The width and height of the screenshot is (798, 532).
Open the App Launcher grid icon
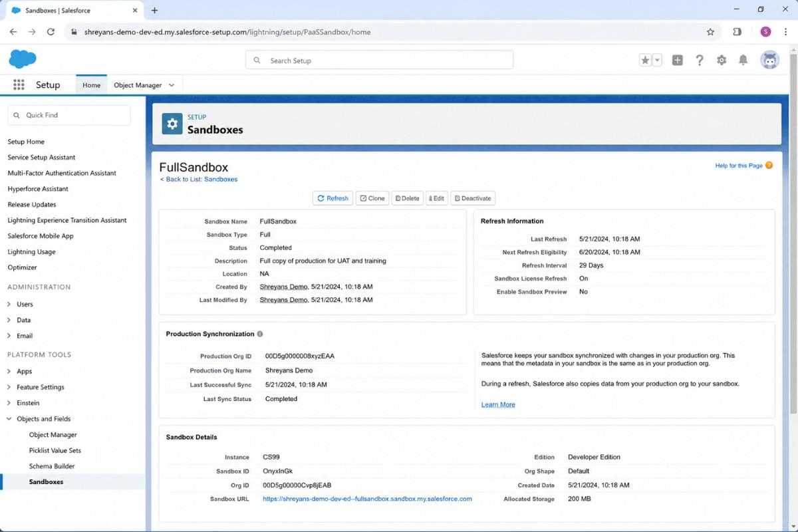click(19, 85)
